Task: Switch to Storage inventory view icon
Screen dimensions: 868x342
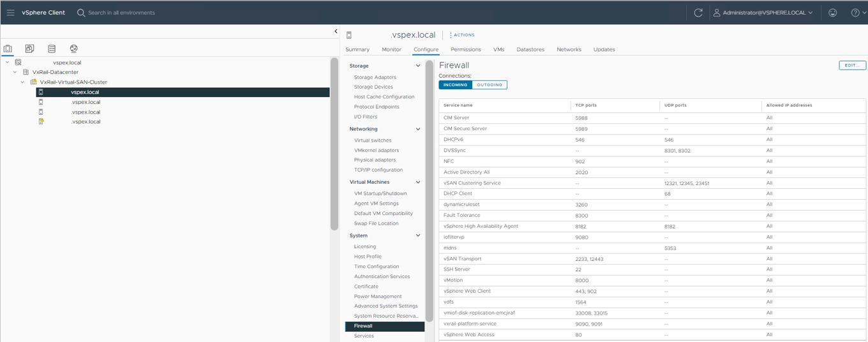Action: click(x=52, y=48)
